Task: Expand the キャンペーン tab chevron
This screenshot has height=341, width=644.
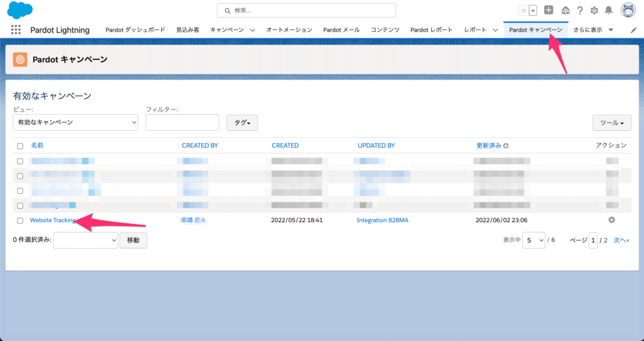Action: click(253, 30)
